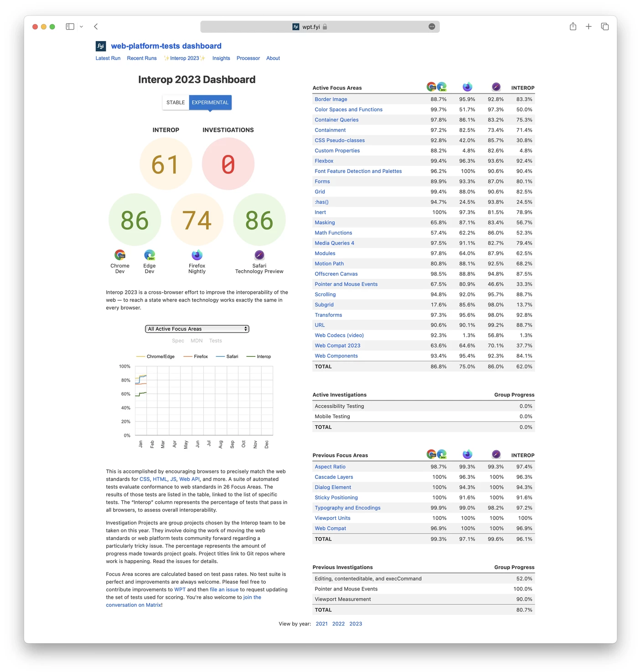Open a new tab with plus icon
Image resolution: width=641 pixels, height=672 pixels.
[589, 26]
